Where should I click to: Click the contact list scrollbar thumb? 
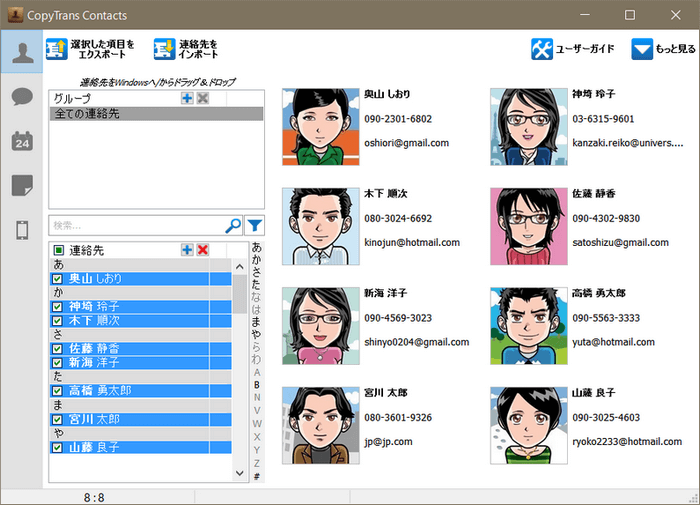click(x=240, y=294)
